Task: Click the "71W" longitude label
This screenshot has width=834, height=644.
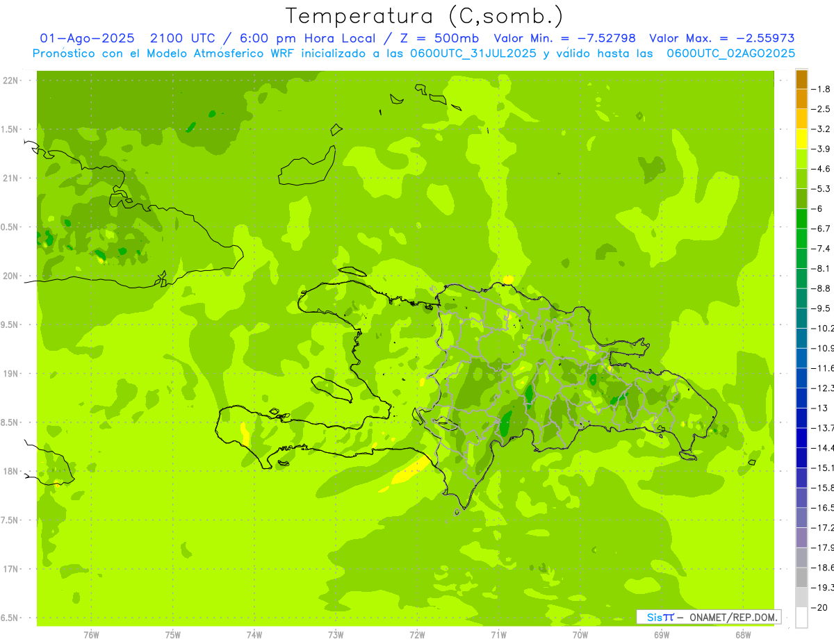Action: tap(499, 635)
